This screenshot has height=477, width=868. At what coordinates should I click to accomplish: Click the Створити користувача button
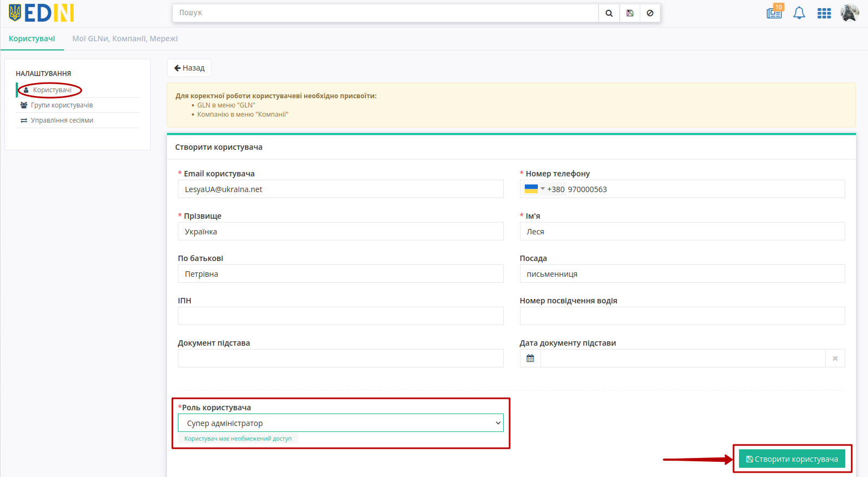pos(792,459)
